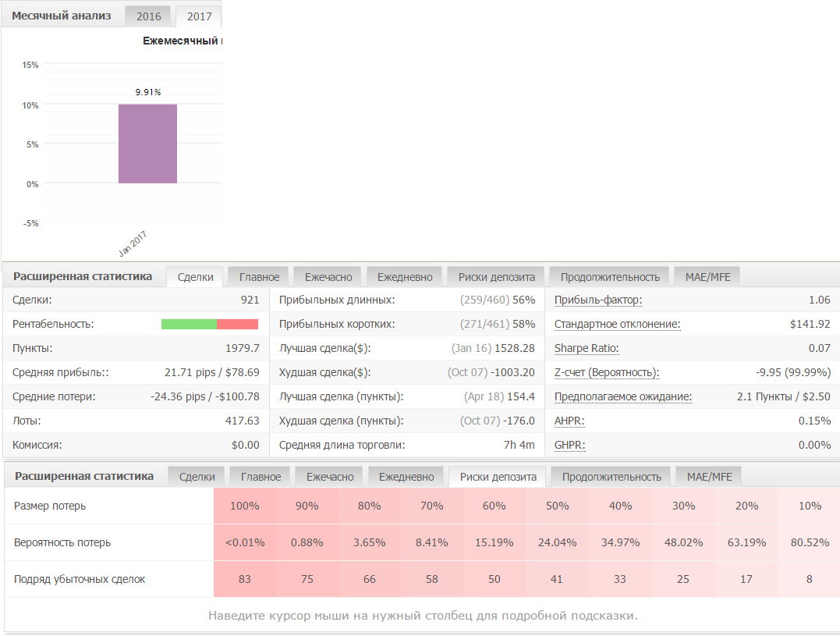
Task: Open the Ежедневно tab in lower statistics panel
Action: (x=406, y=477)
